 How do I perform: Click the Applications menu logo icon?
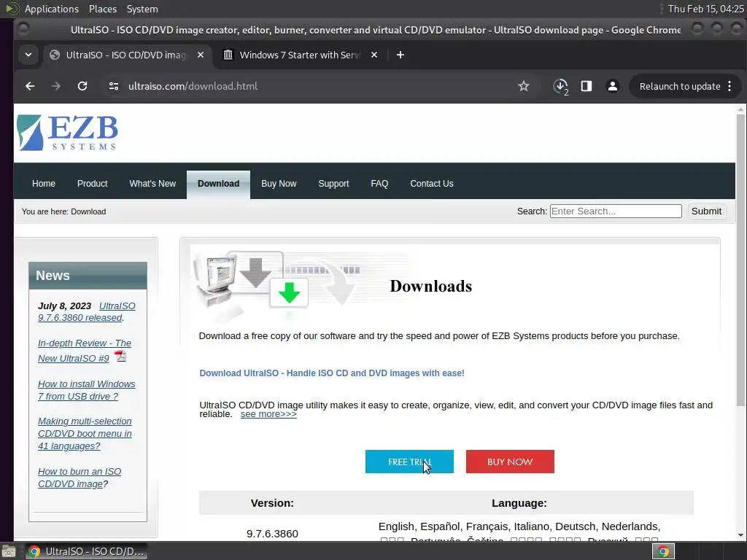point(12,9)
